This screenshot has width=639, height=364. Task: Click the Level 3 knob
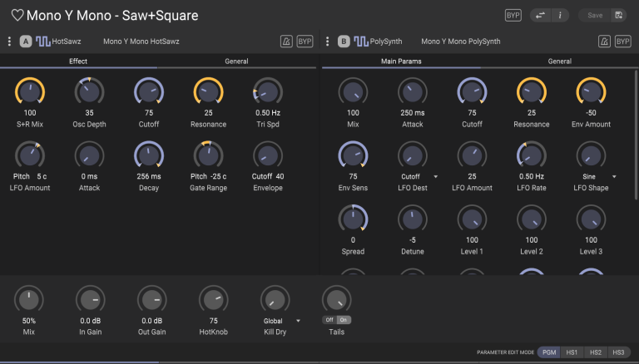tap(591, 219)
